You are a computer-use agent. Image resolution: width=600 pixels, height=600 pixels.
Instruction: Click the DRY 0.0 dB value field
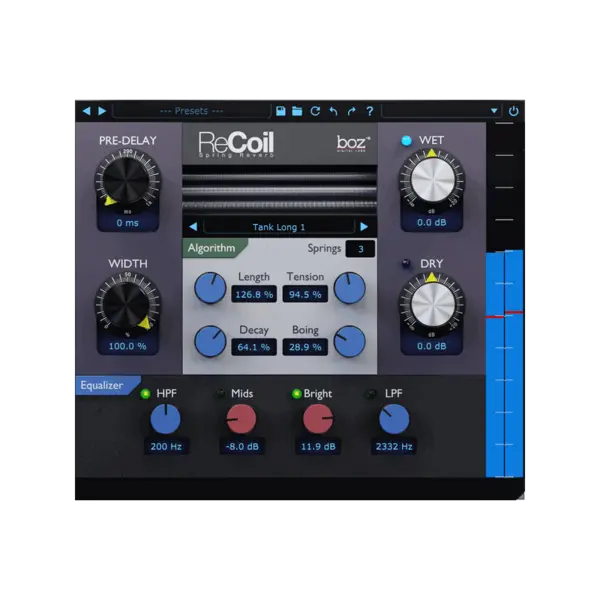[x=432, y=346]
